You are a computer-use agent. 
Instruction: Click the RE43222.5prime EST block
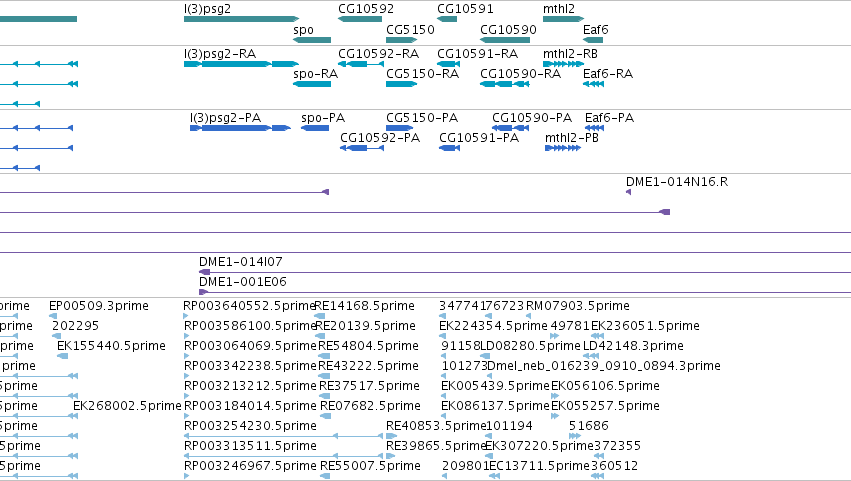324,376
